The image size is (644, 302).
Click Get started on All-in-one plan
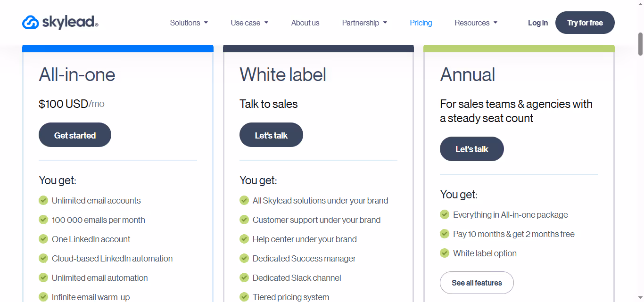(x=74, y=135)
